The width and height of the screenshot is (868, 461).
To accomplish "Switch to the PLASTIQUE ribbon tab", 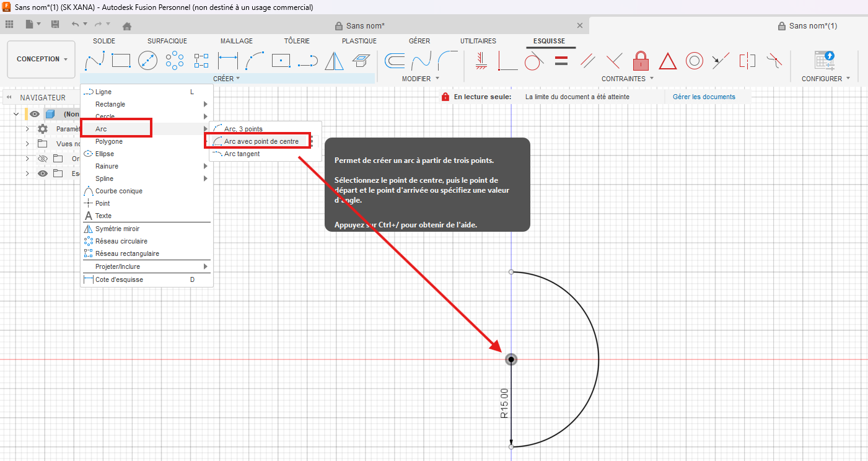I will [359, 41].
